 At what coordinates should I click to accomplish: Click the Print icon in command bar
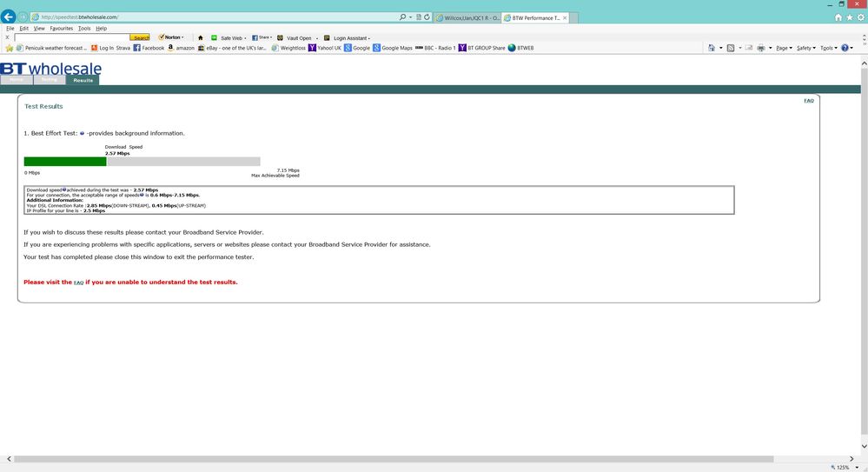(x=761, y=48)
